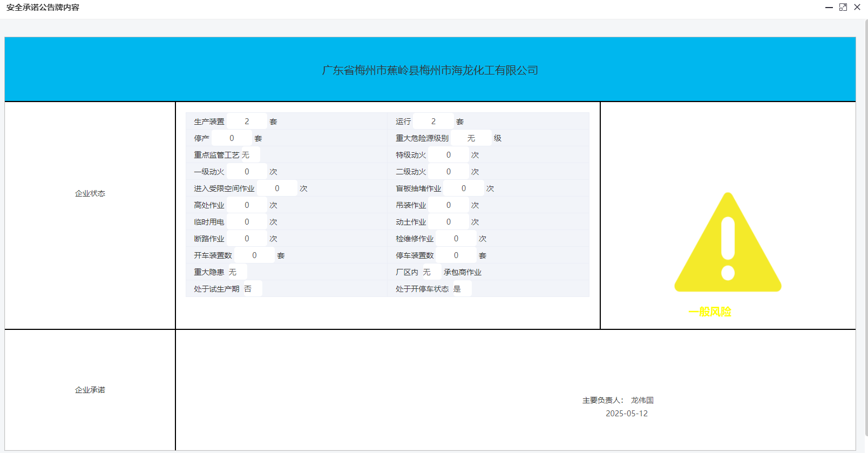
Task: Click the 生产装置 count field
Action: [247, 121]
